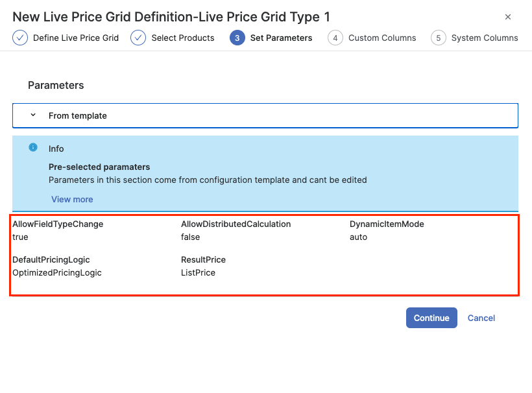Image resolution: width=532 pixels, height=393 pixels.
Task: Click the step 5 number circle
Action: pos(439,38)
